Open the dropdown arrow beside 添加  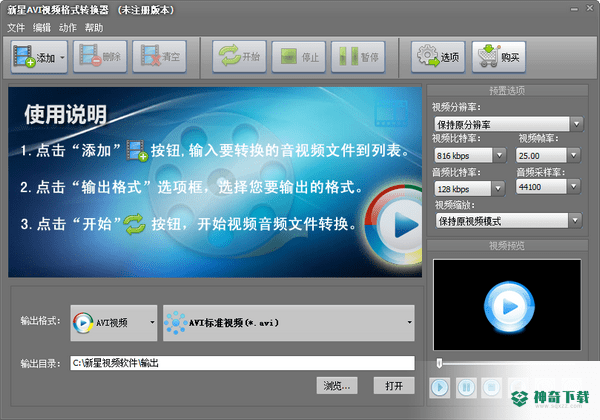(x=62, y=57)
